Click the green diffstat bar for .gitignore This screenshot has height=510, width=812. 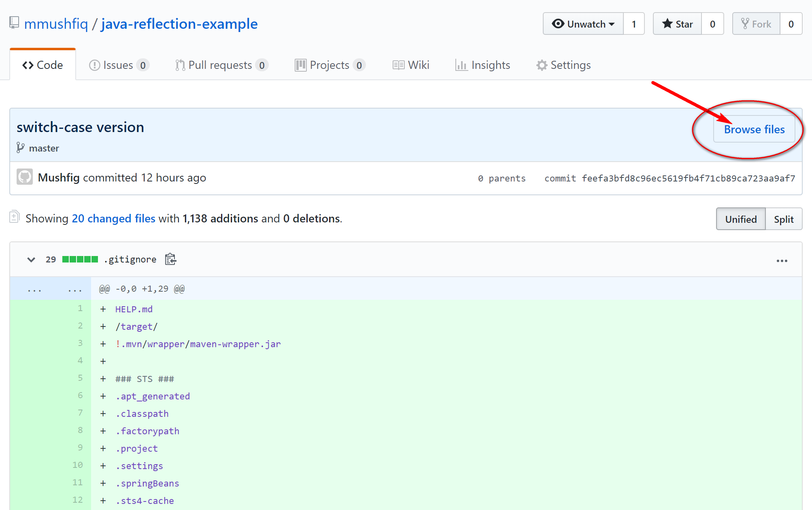(x=80, y=259)
